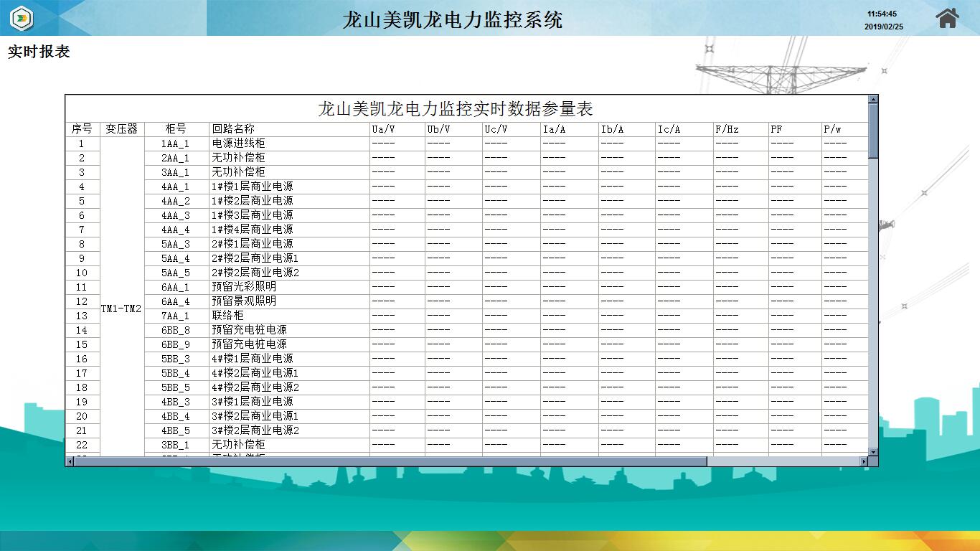The width and height of the screenshot is (980, 551).
Task: Select the 联络柜 circuit row
Action: tap(227, 316)
